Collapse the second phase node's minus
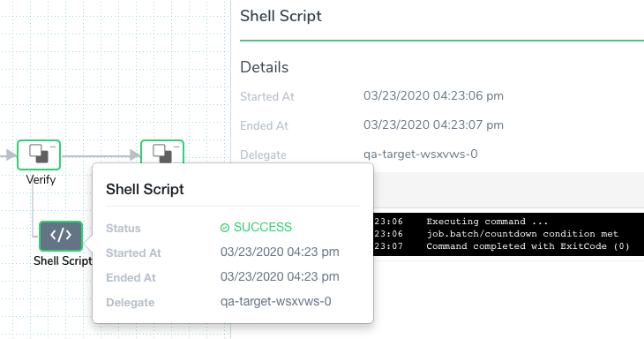This screenshot has height=339, width=644. point(176,147)
